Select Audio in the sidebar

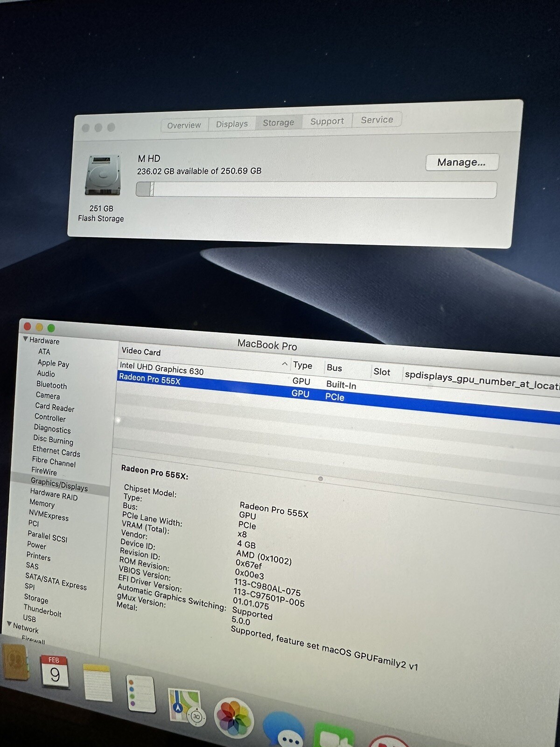[46, 373]
